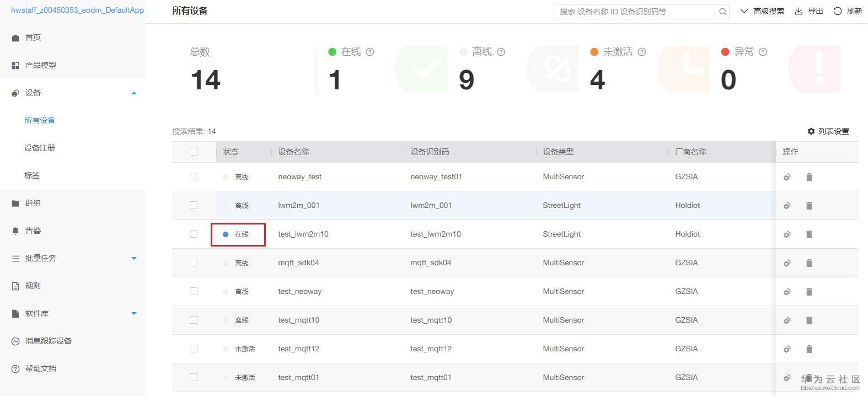Open settings icon for test_mqtt12 row
Viewport: 868px width, 396px height.
click(x=787, y=349)
